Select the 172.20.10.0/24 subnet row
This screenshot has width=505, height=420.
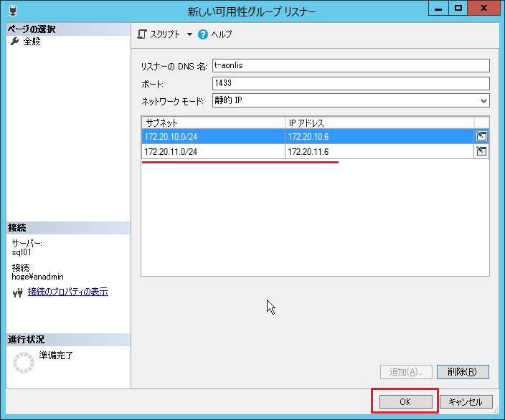[x=212, y=136]
